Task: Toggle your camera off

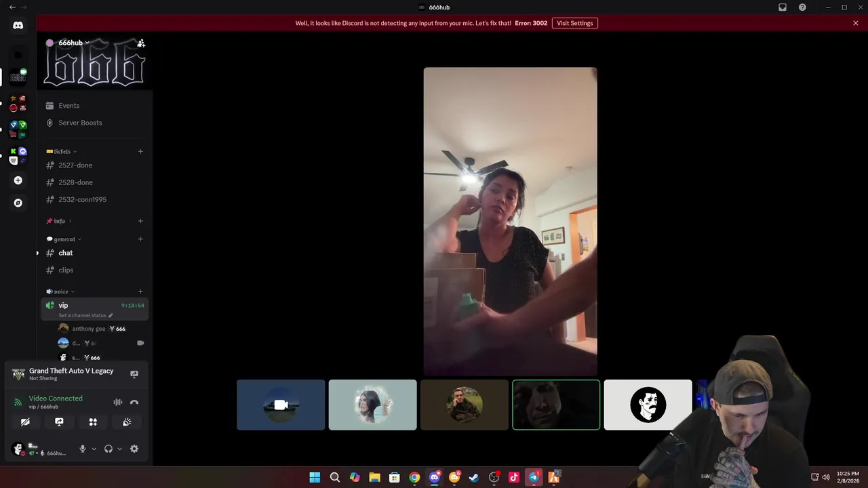Action: (x=25, y=422)
